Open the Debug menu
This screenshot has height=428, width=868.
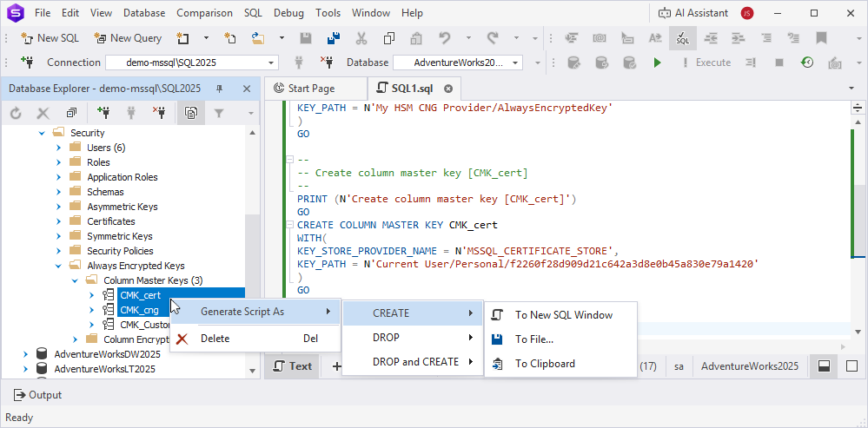(288, 13)
